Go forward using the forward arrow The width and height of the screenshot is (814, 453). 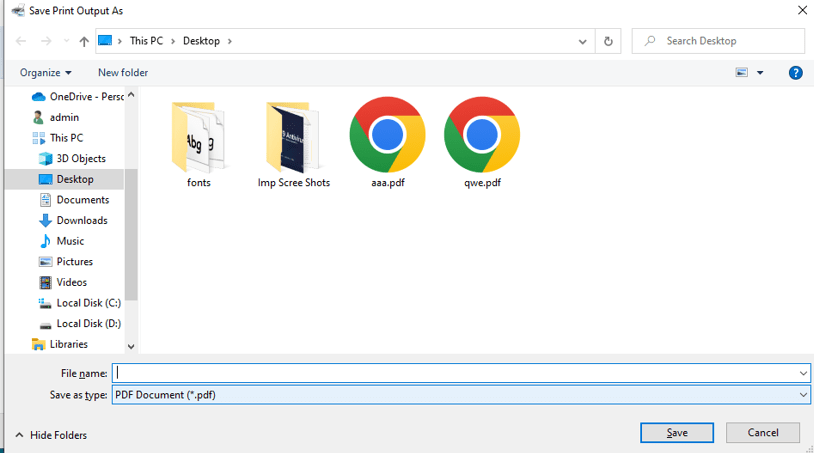pos(46,41)
